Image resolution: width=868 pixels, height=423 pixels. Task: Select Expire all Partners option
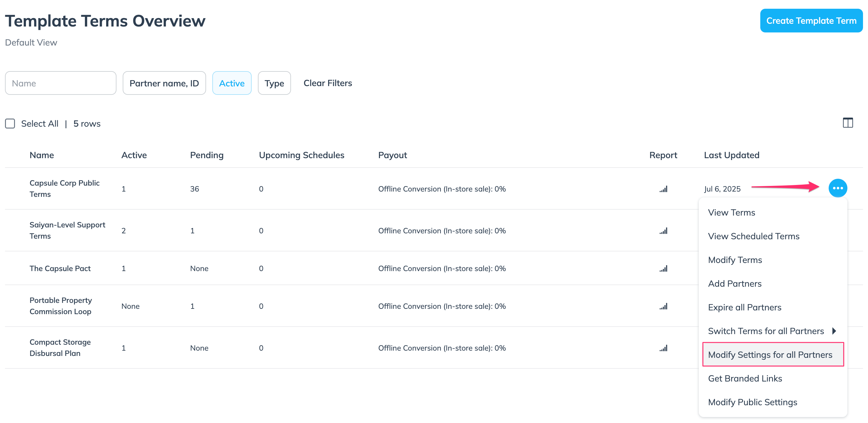(744, 307)
